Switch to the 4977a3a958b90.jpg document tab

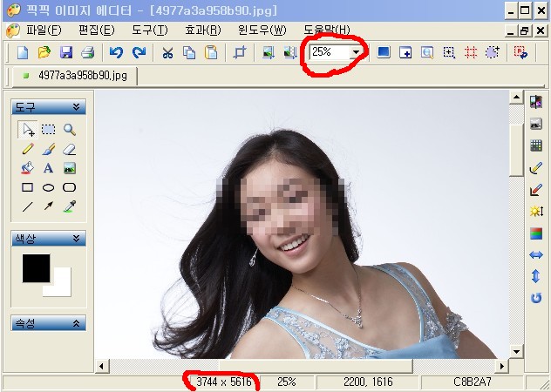tap(74, 76)
